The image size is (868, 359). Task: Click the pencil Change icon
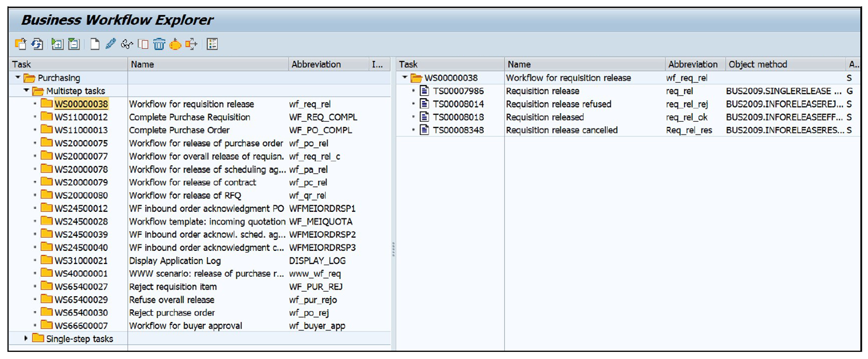pos(110,44)
